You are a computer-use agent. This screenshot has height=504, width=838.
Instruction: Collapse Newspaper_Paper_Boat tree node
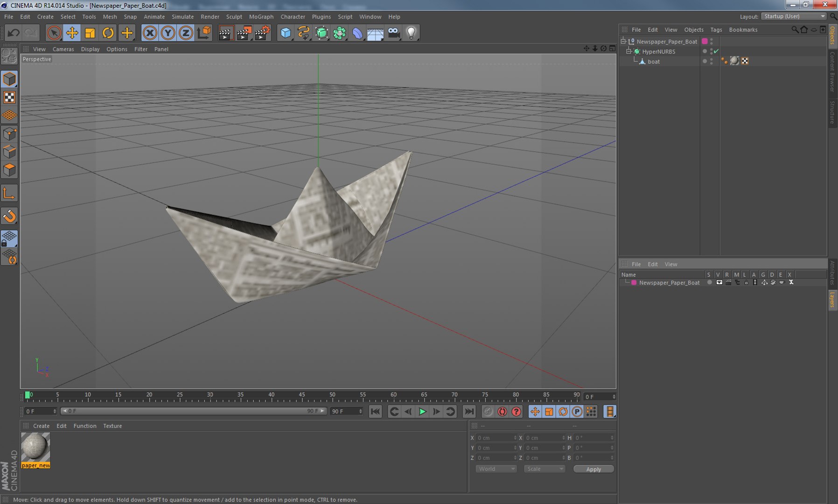point(623,41)
